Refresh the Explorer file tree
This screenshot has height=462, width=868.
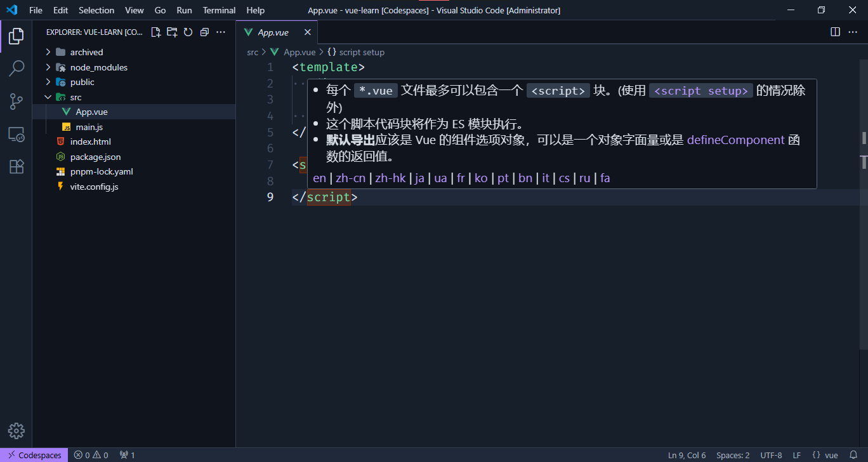[188, 32]
